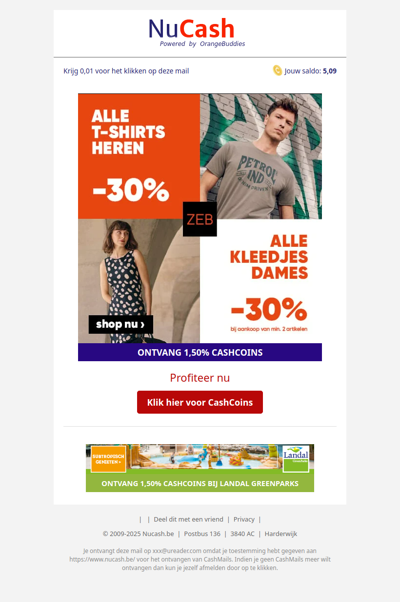
Task: Click the Landal GreenParks logo
Action: click(296, 458)
